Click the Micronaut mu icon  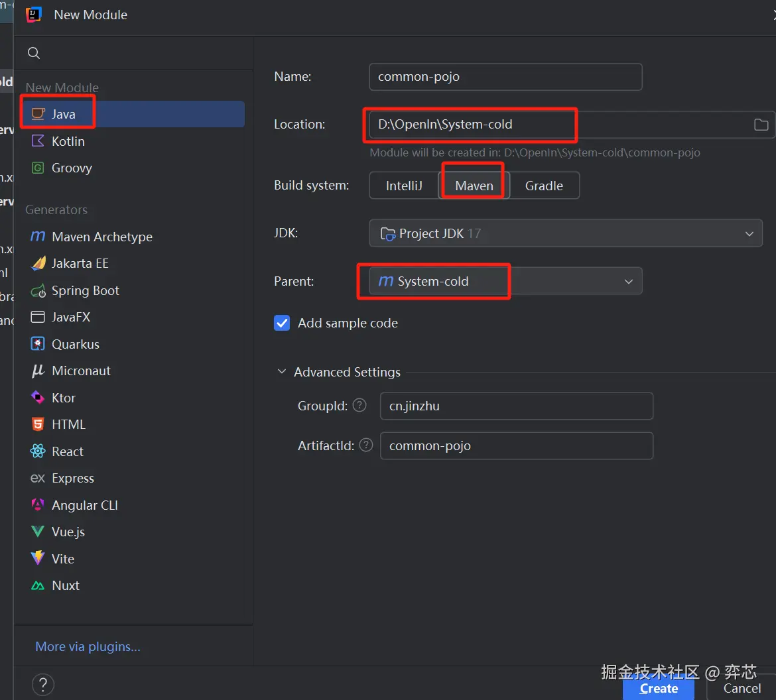(38, 371)
